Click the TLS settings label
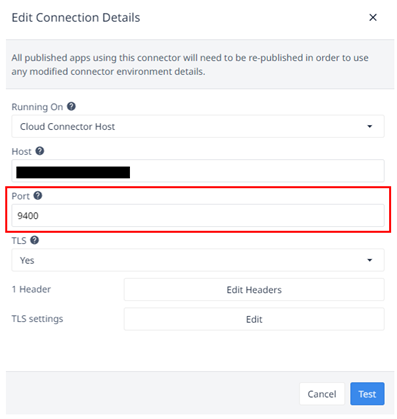Screen dimensions: 397x419 (37, 319)
